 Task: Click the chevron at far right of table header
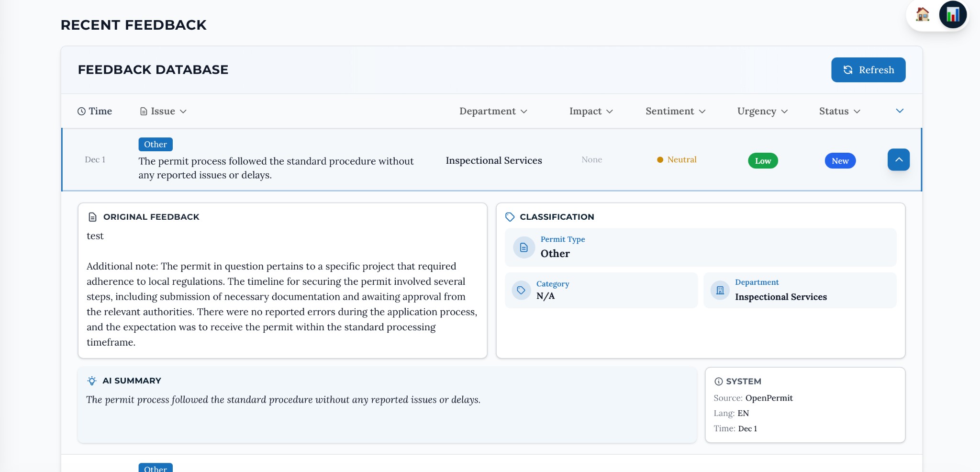pos(900,111)
